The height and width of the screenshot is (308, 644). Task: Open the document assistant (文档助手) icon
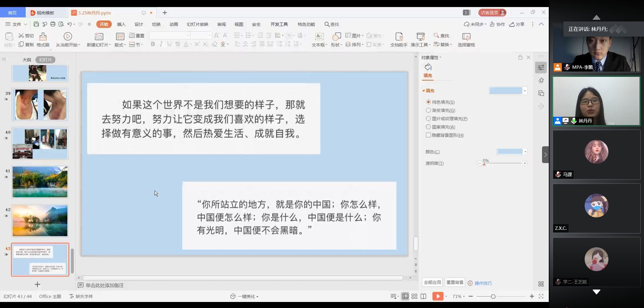pyautogui.click(x=399, y=36)
